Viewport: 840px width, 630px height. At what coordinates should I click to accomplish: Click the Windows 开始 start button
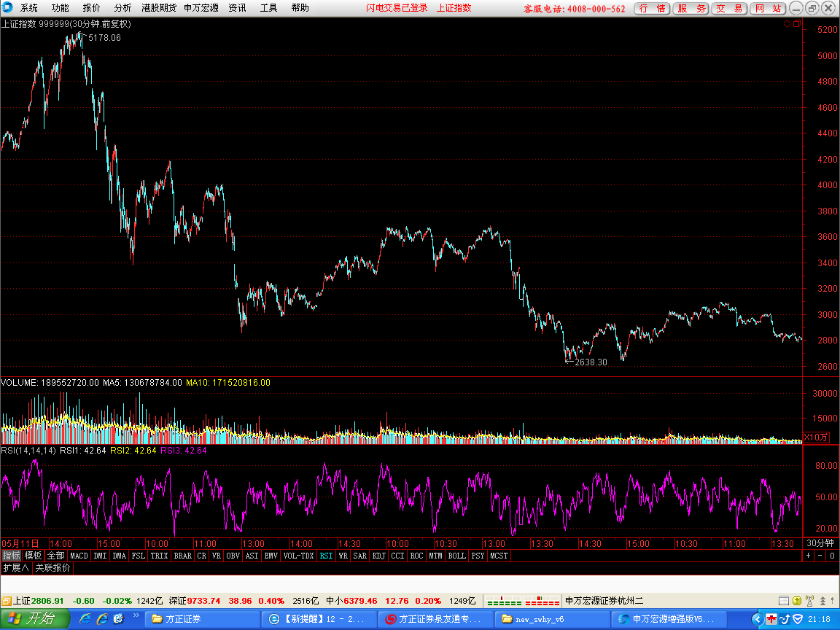pyautogui.click(x=34, y=619)
